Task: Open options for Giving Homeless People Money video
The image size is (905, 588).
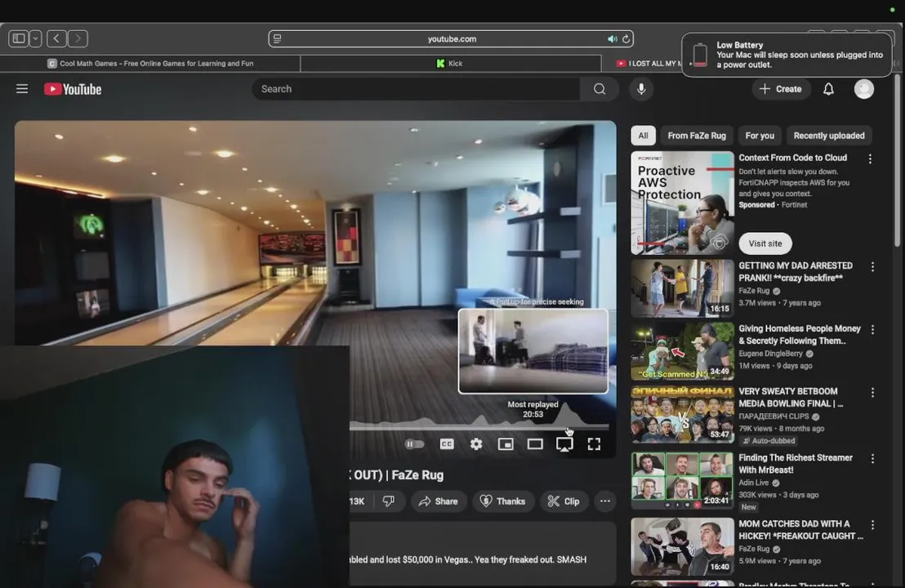Action: [872, 329]
